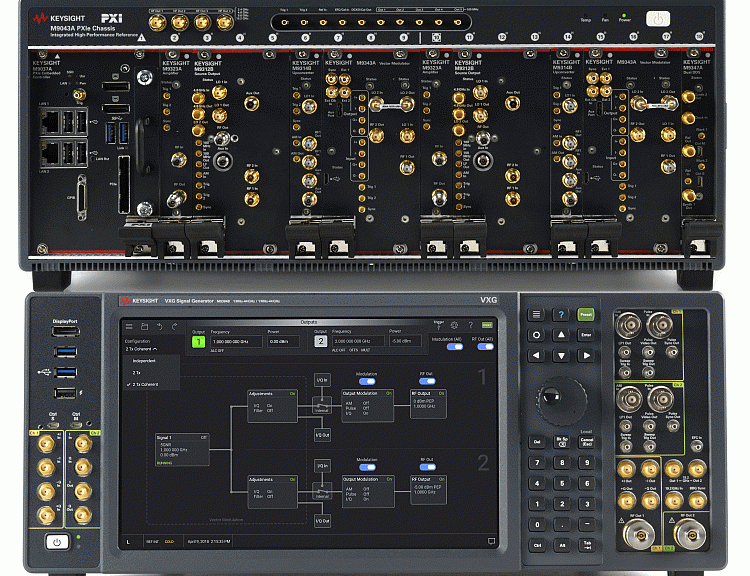Click the front-panel circle home key
This screenshot has width=750, height=576.
click(536, 335)
